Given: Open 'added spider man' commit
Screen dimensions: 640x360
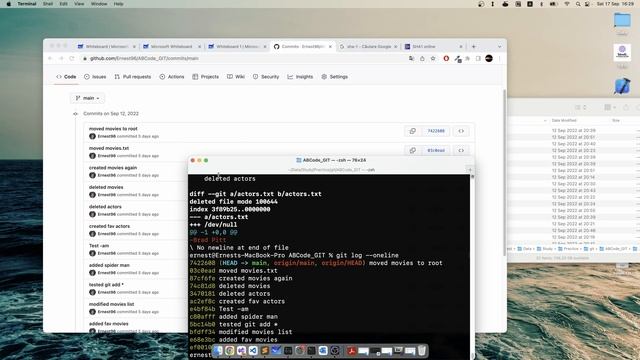Looking at the screenshot, I should tap(109, 265).
